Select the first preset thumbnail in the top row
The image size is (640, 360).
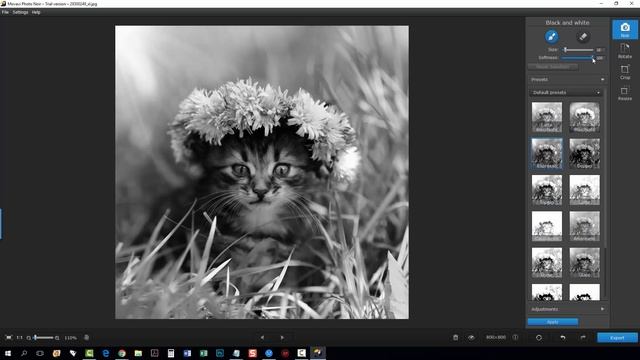point(547,117)
